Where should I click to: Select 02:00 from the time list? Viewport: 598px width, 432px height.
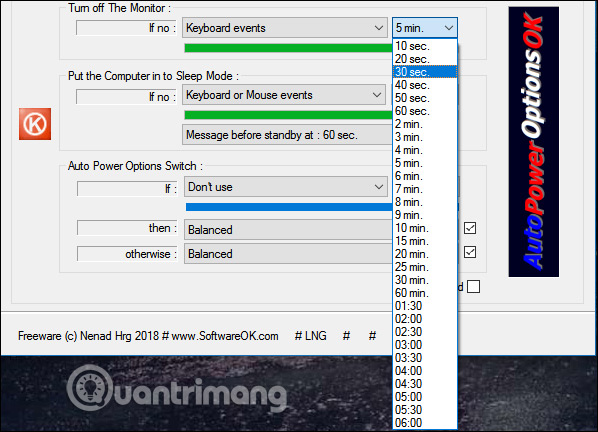pyautogui.click(x=425, y=318)
